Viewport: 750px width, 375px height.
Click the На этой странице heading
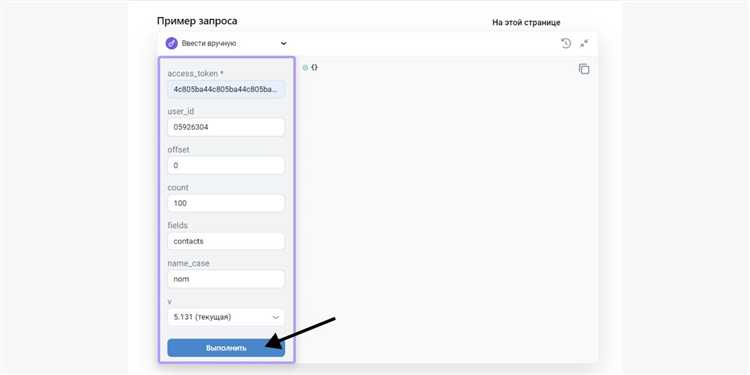[526, 22]
